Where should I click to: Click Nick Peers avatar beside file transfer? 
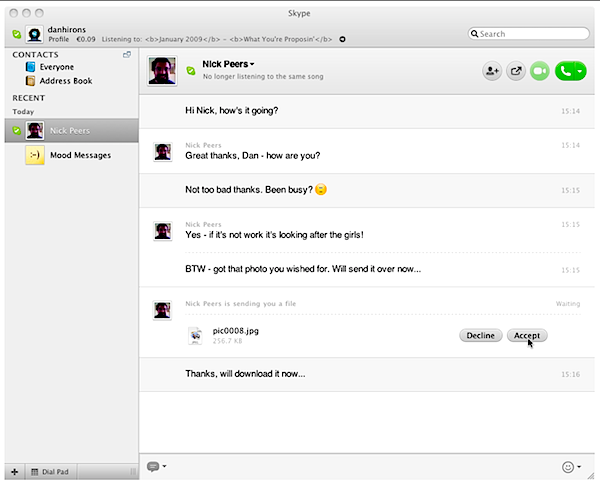coord(163,310)
